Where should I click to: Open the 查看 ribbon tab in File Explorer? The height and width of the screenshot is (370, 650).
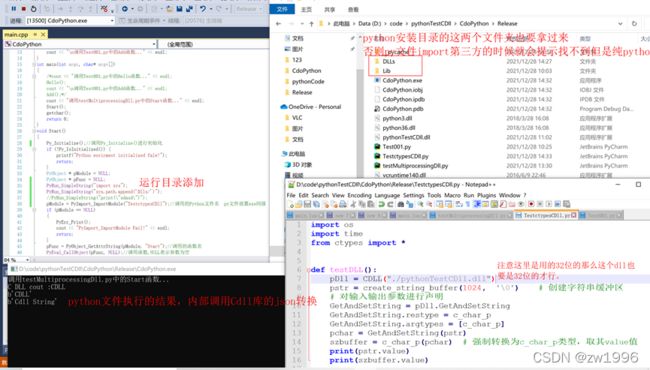click(353, 9)
